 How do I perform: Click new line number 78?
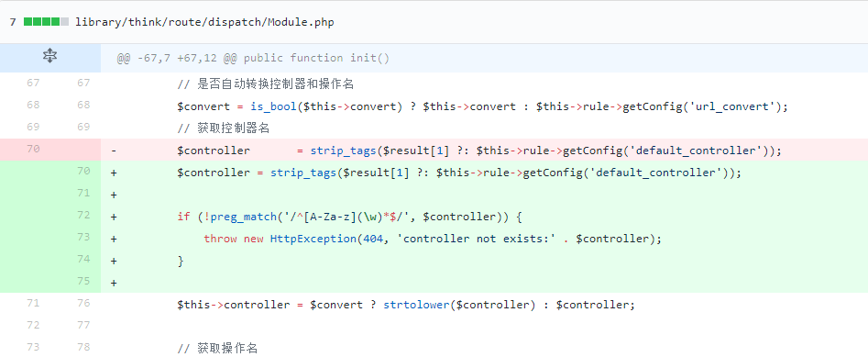coord(83,347)
